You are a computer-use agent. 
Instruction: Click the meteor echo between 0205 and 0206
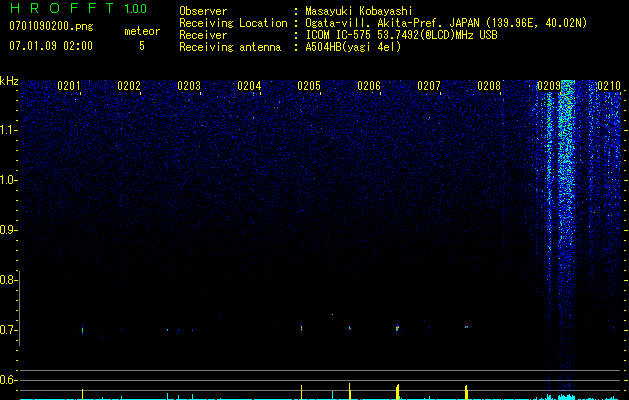[349, 328]
